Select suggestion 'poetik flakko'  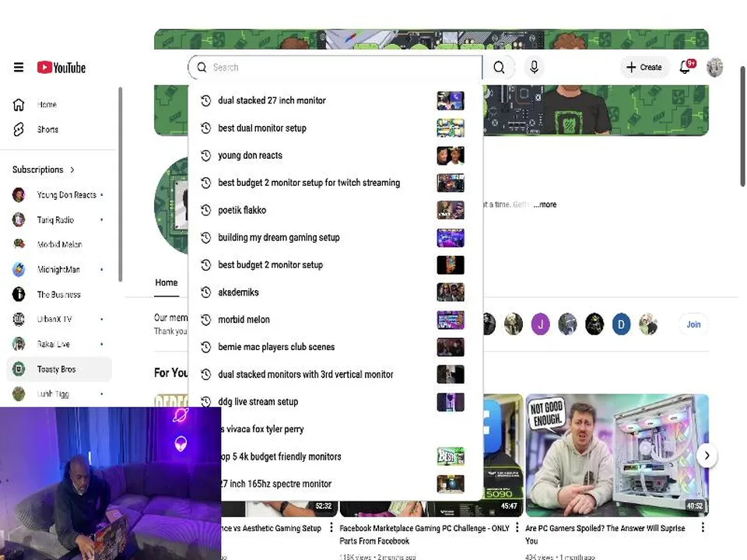point(335,210)
